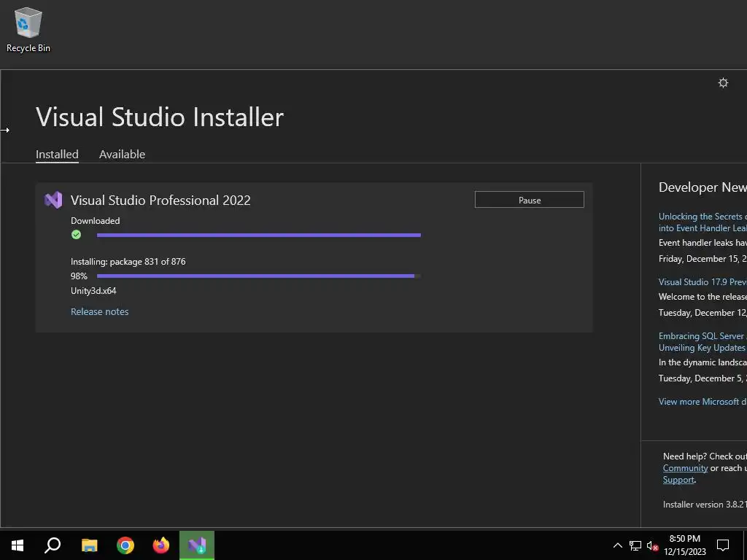This screenshot has width=747, height=560.
Task: Click the 'Unity3d.x64' package name
Action: (93, 290)
